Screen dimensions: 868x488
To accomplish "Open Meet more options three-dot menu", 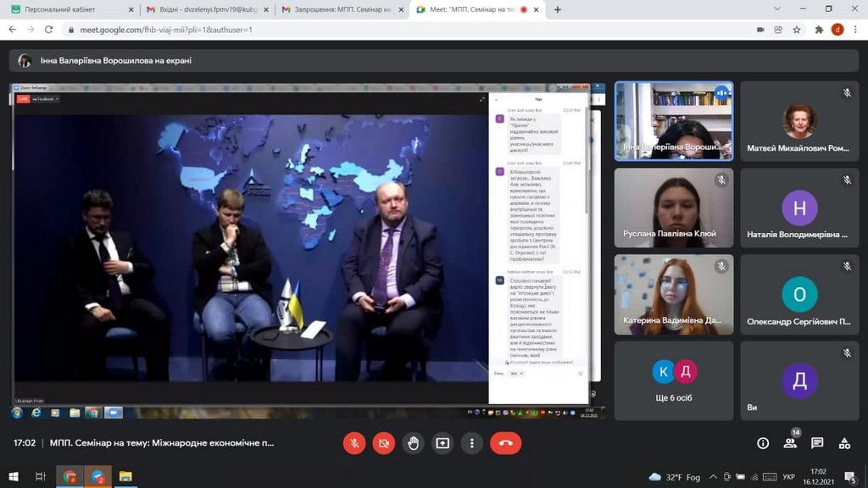I will (472, 443).
